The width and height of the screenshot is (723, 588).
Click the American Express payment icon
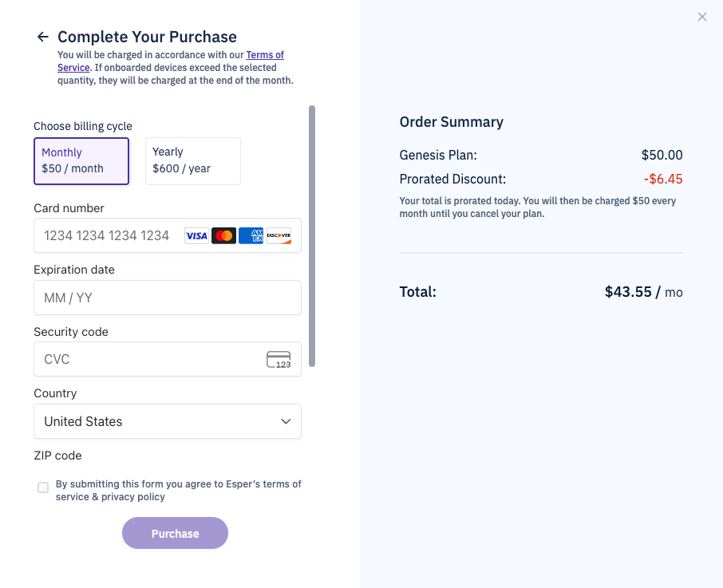[x=251, y=235]
